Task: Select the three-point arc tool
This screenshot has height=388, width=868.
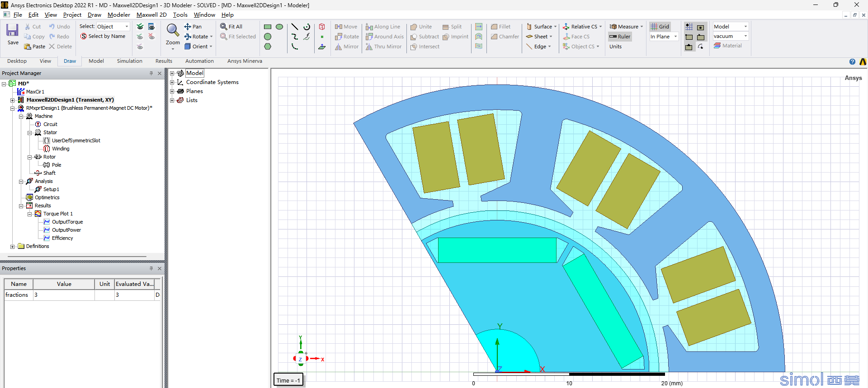Action: (x=295, y=47)
